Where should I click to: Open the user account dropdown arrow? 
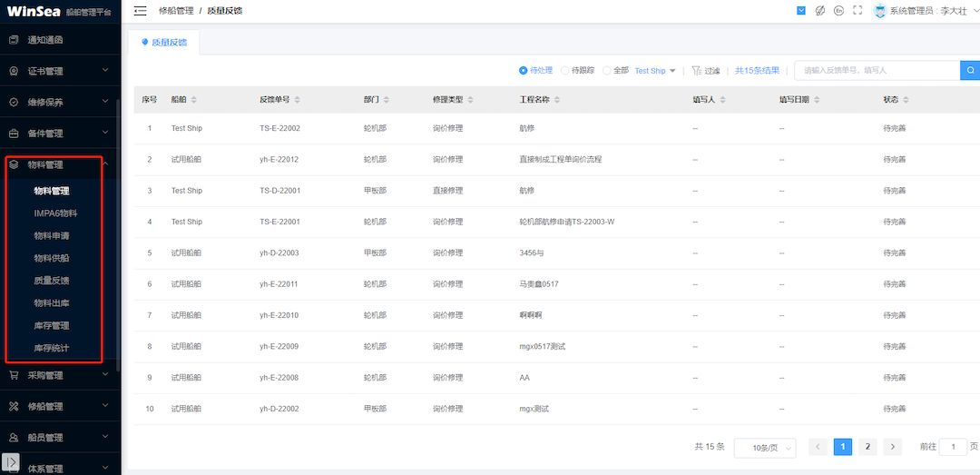(975, 11)
